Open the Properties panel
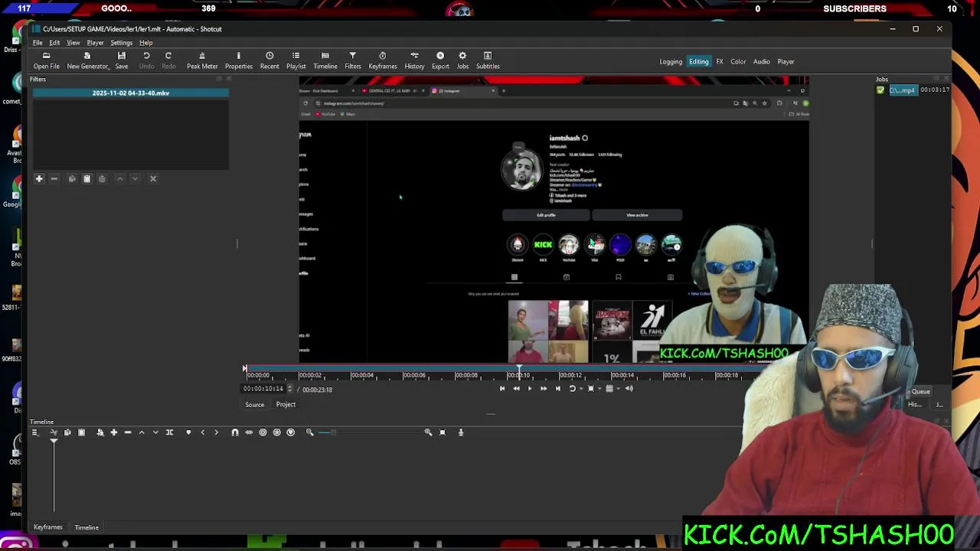The width and height of the screenshot is (980, 551). coord(238,60)
